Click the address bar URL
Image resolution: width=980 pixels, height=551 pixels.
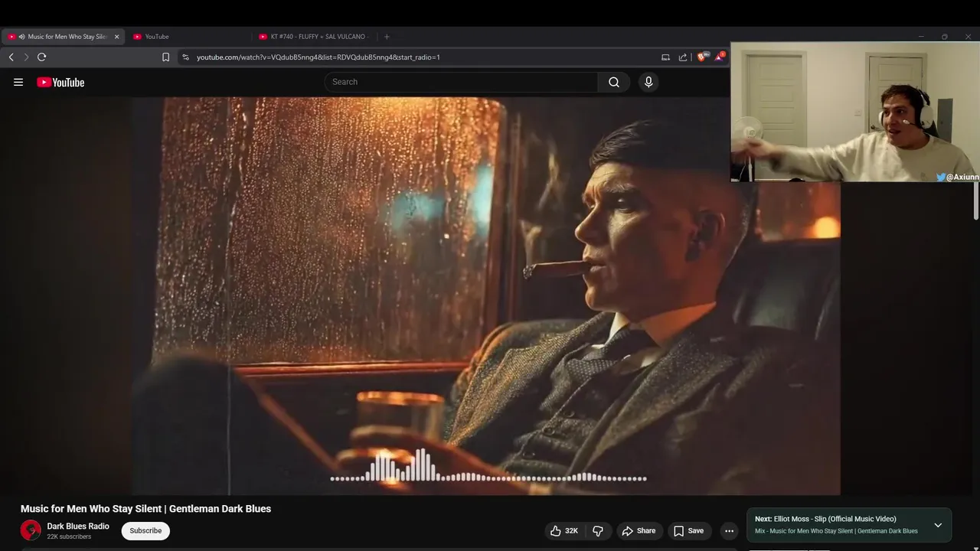(x=318, y=57)
